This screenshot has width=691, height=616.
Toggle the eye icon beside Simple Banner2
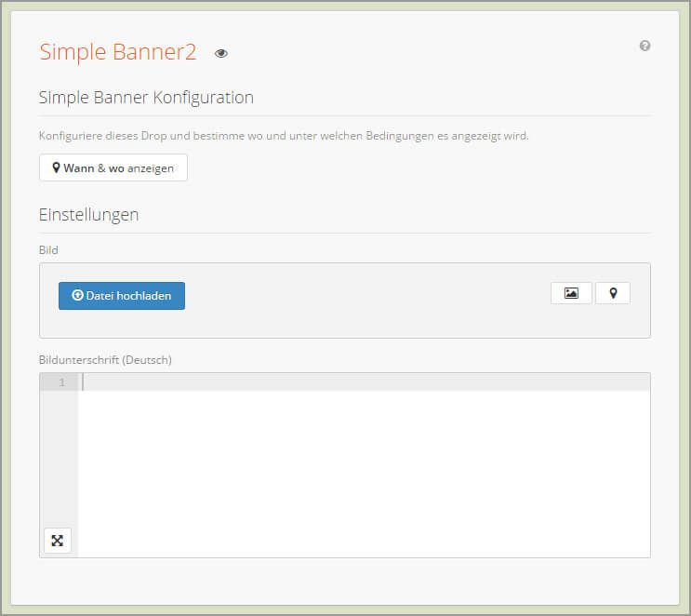(x=220, y=54)
